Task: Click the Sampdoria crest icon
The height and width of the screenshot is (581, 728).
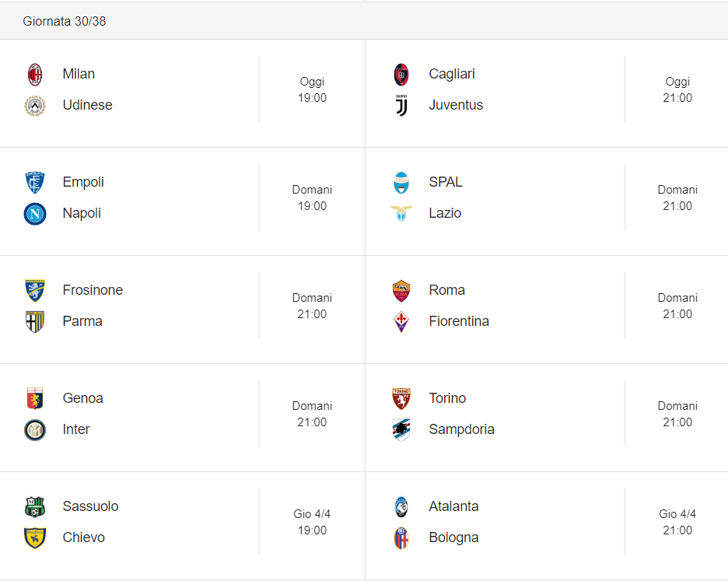Action: [401, 430]
